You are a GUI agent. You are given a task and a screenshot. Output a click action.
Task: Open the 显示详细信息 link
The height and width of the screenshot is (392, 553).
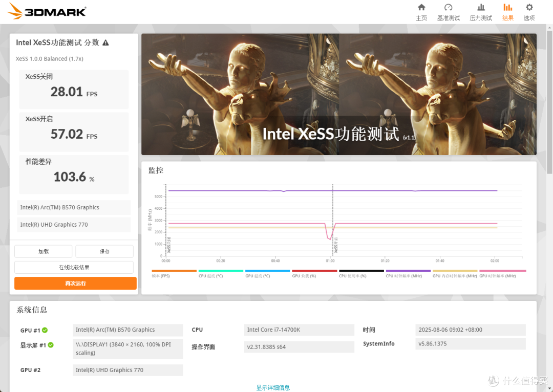[x=273, y=387]
